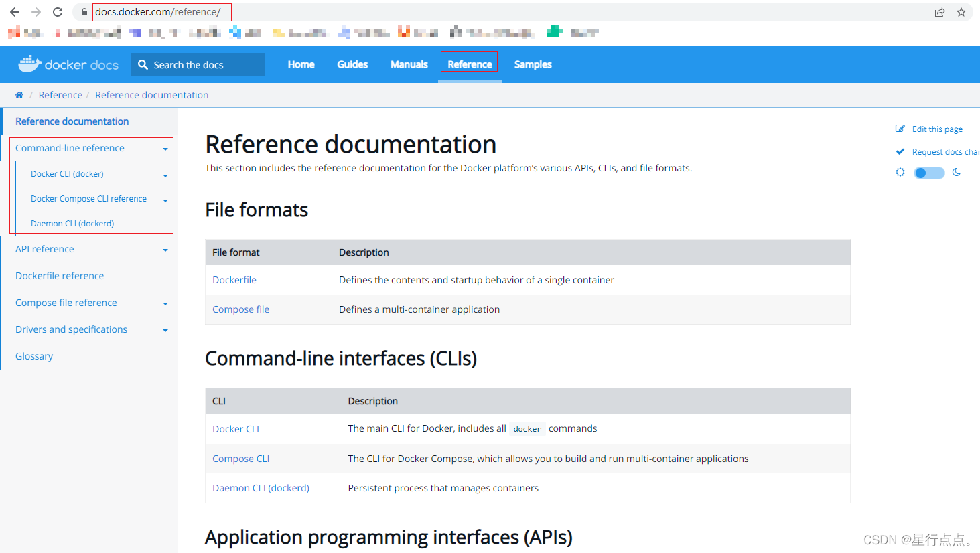
Task: Expand the Compose file reference arrow
Action: 165,303
